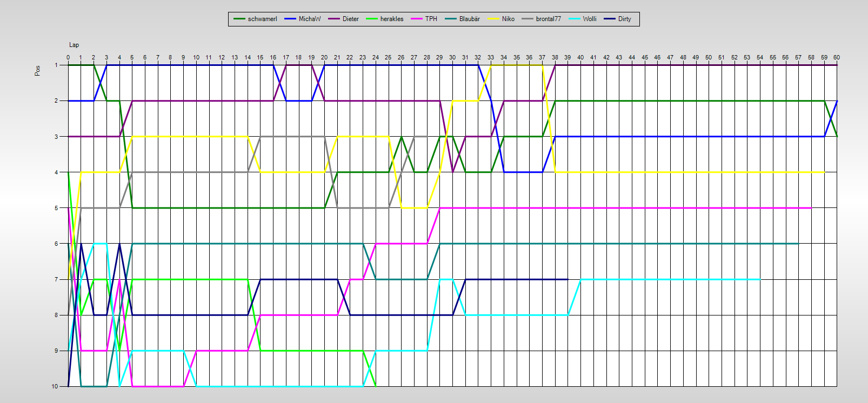
Task: Click the 'Pos' axis title
Action: [x=37, y=71]
